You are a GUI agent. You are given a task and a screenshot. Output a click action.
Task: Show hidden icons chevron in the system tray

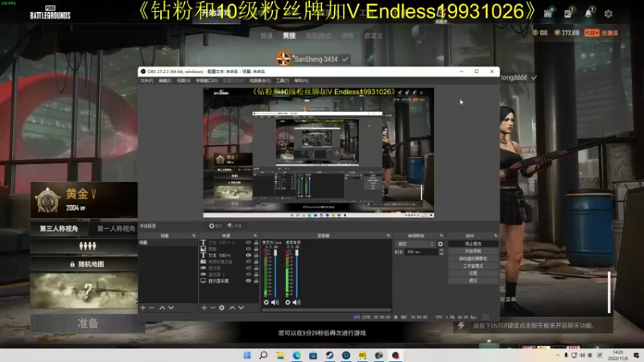[558, 356]
